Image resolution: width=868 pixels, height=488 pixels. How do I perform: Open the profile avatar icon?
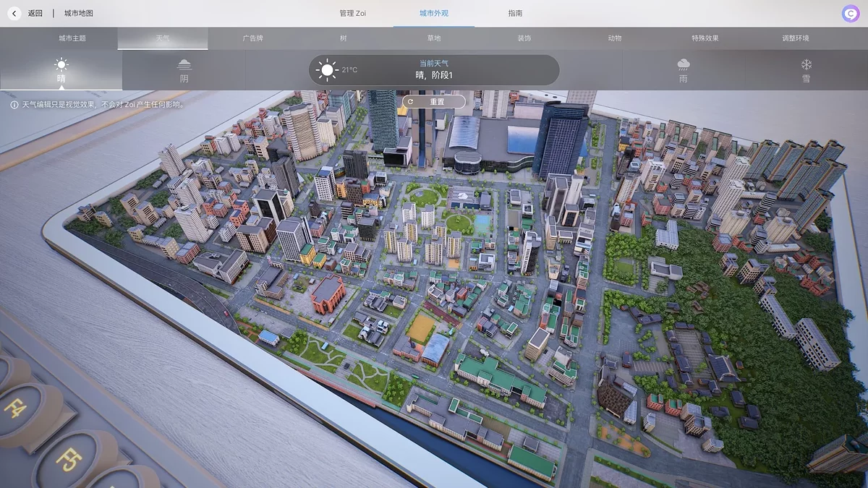(x=850, y=13)
